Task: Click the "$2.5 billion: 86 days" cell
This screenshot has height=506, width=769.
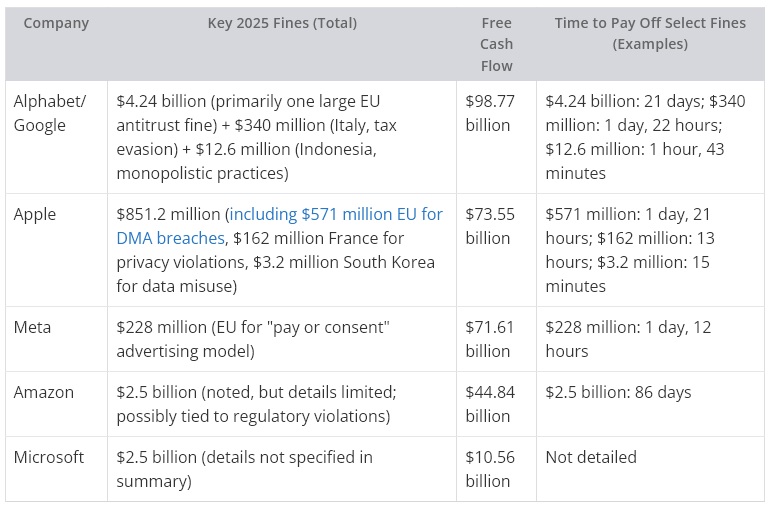Action: (618, 392)
